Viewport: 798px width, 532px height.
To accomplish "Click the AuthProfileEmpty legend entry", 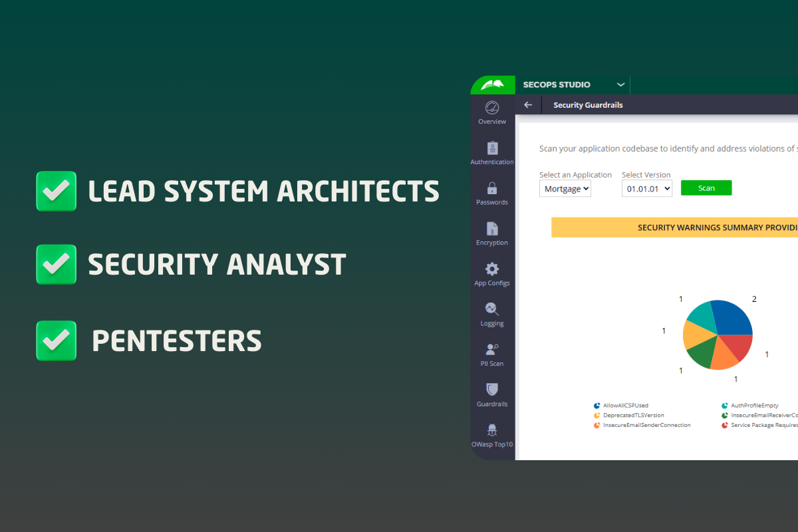I will 750,405.
